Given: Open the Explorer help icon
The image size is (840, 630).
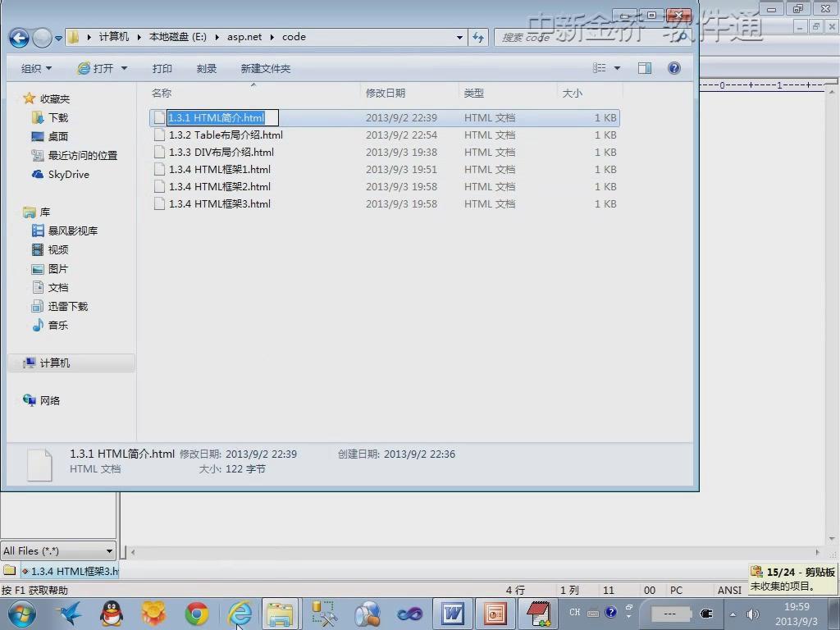Looking at the screenshot, I should click(674, 68).
